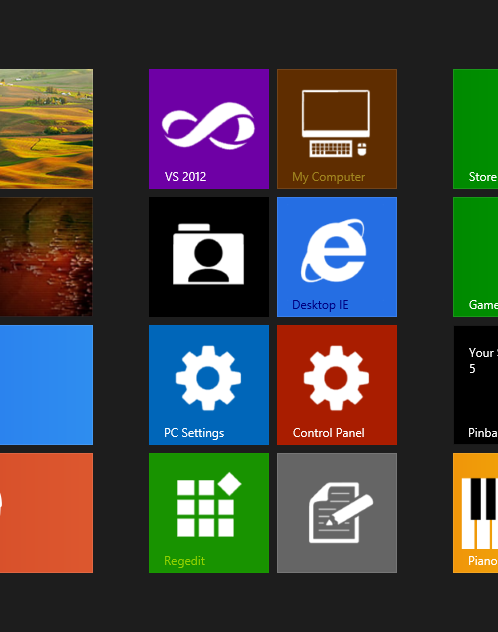
Task: Click the 'My Computer' label text
Action: 328,177
